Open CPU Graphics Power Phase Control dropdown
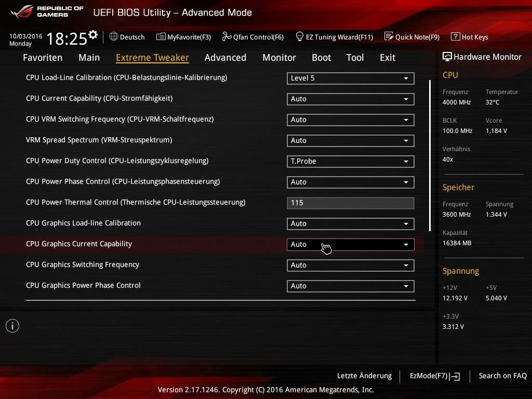Screen dimensions: 532x399 (x=351, y=286)
